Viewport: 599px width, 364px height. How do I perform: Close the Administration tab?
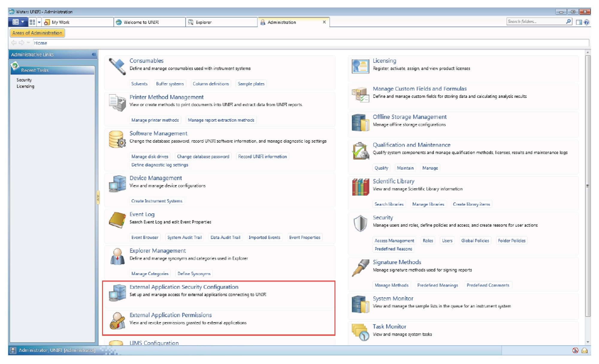(324, 22)
